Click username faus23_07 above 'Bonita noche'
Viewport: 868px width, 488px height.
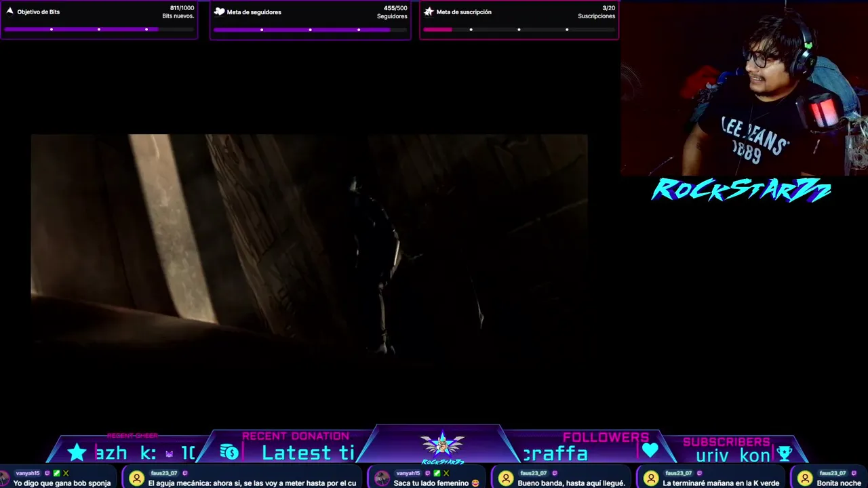(x=833, y=473)
